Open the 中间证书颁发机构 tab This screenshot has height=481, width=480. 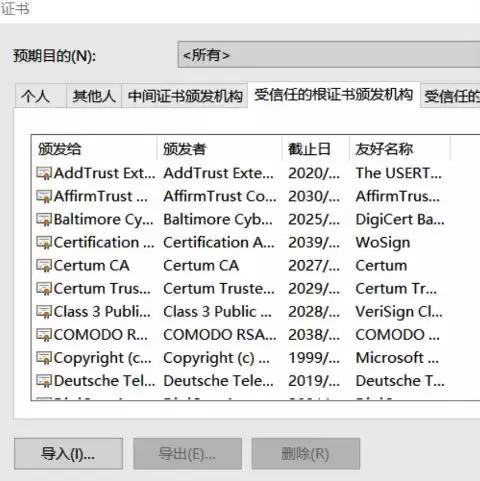click(x=185, y=96)
